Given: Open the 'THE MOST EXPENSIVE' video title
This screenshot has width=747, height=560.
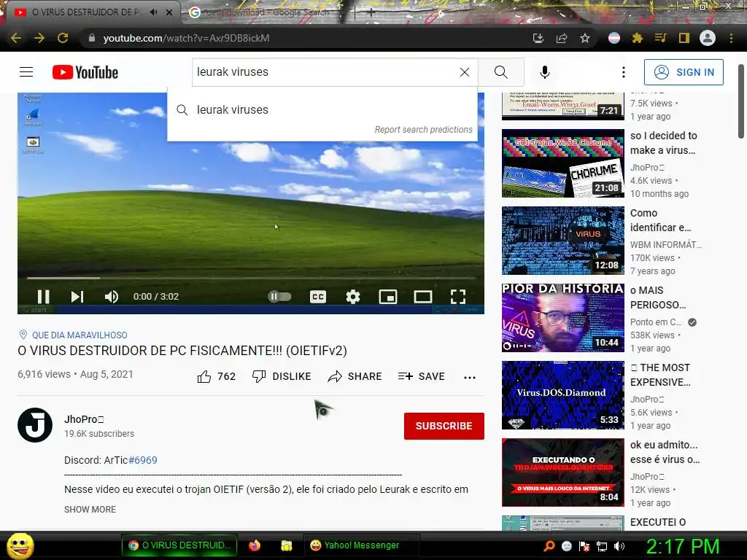Looking at the screenshot, I should 660,375.
